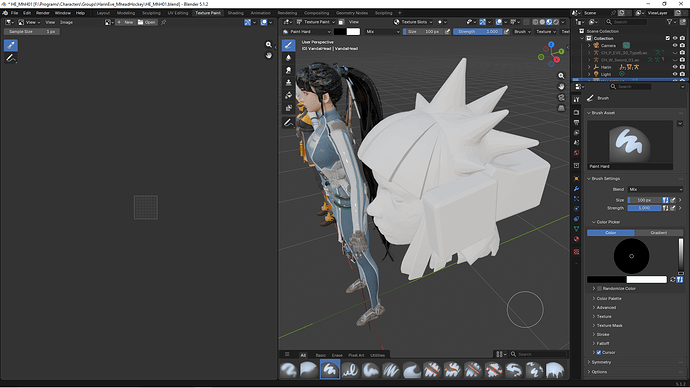Select the Annotate tool in viewport toolbar

pyautogui.click(x=288, y=123)
